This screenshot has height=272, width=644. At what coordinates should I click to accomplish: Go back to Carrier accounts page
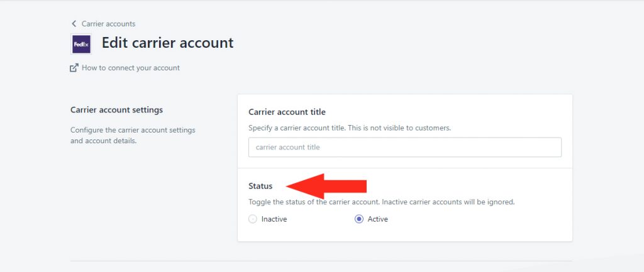(x=108, y=24)
